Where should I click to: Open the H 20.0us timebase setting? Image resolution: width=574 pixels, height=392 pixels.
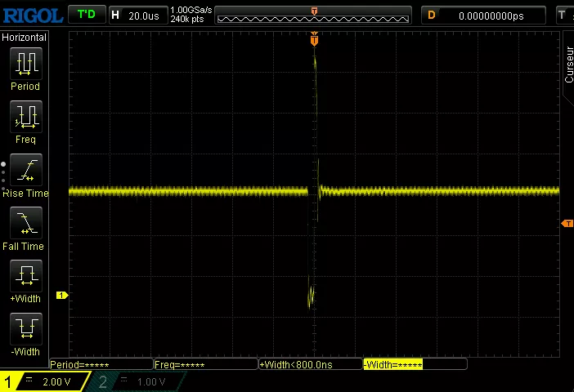(x=137, y=16)
